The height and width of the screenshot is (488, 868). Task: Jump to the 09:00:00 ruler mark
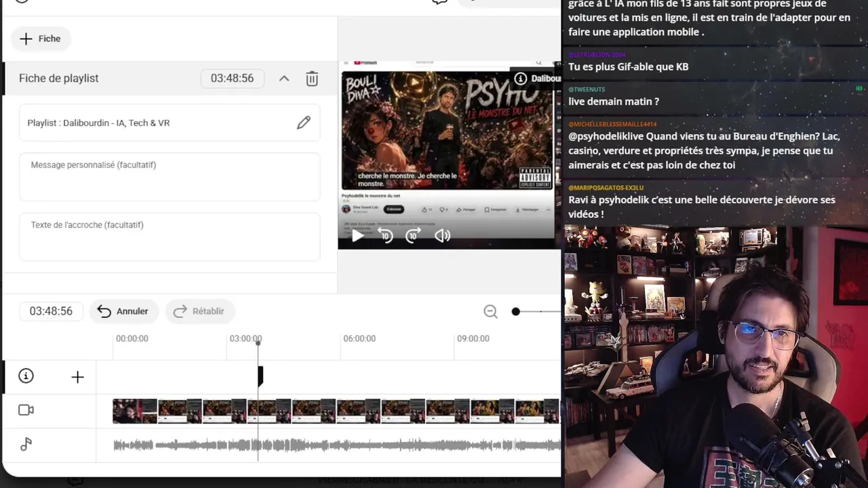473,338
